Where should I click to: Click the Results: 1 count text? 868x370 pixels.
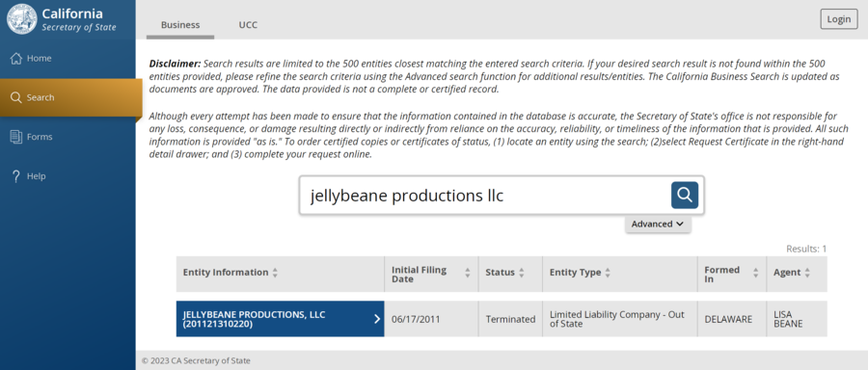806,249
